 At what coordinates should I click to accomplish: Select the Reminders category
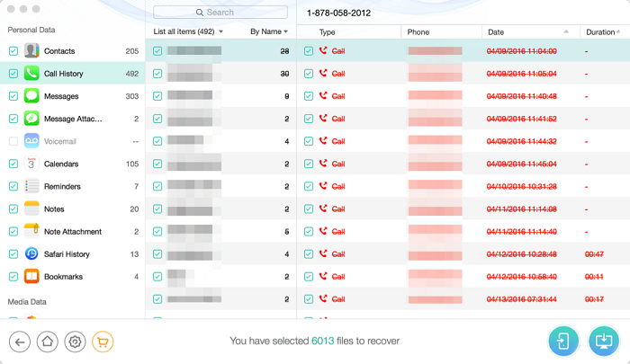tap(73, 186)
